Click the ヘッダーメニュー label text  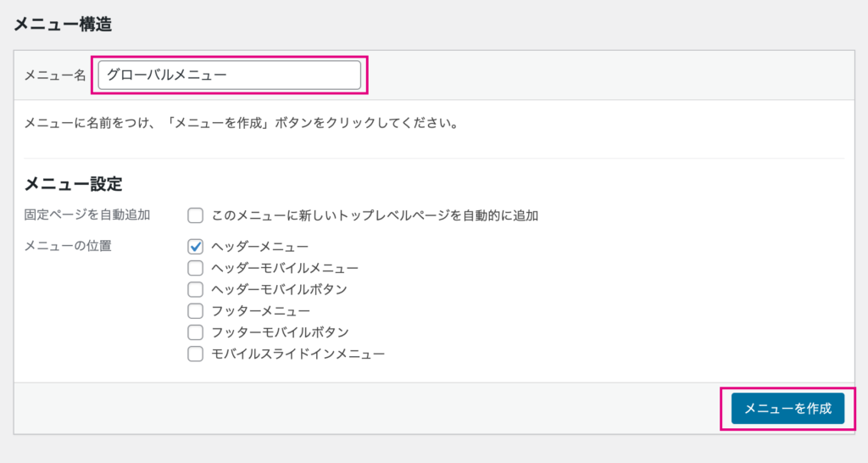click(x=259, y=247)
